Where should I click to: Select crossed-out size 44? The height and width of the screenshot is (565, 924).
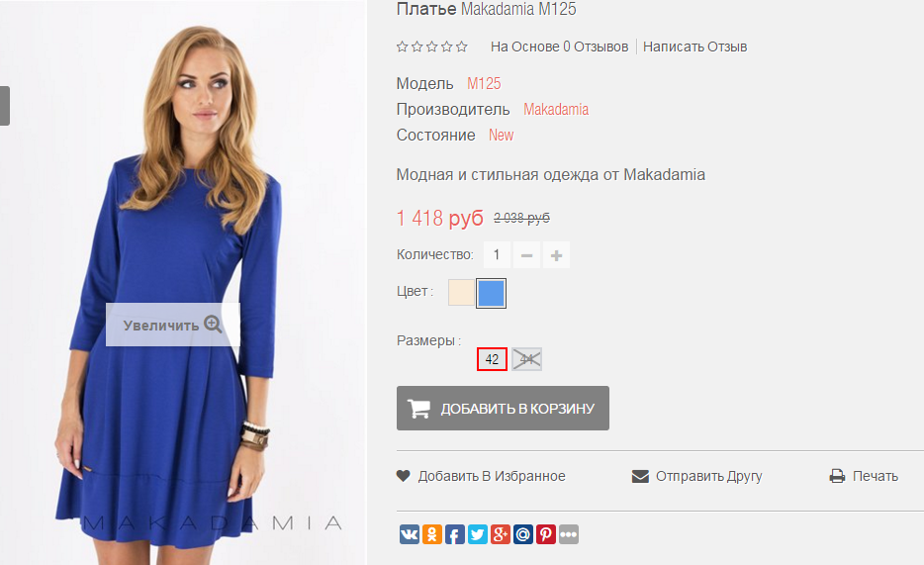[x=527, y=359]
